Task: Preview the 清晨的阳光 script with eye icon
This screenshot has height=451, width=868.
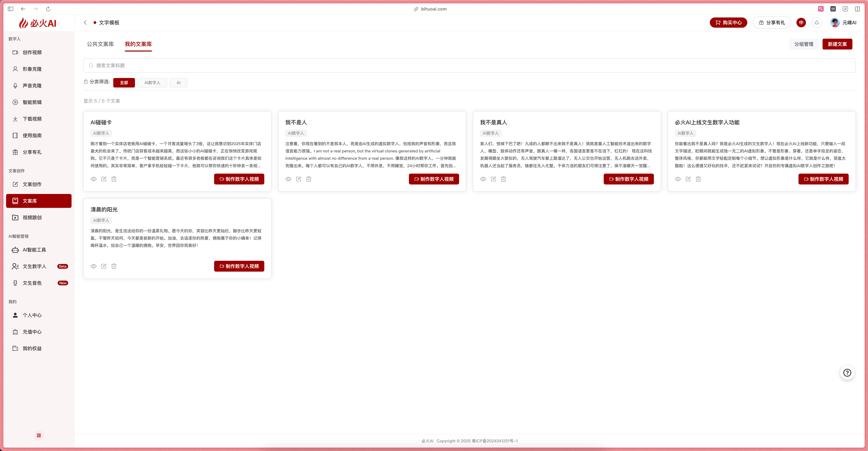Action: point(94,266)
